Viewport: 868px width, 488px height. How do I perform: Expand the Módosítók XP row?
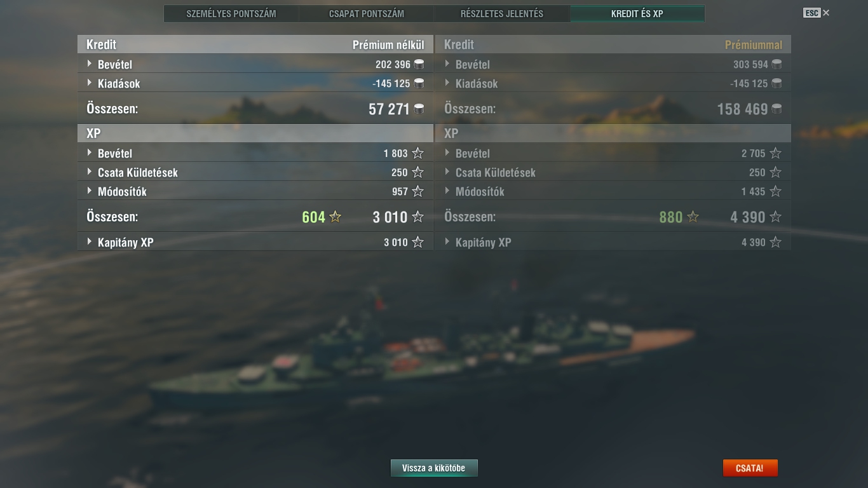(255, 191)
